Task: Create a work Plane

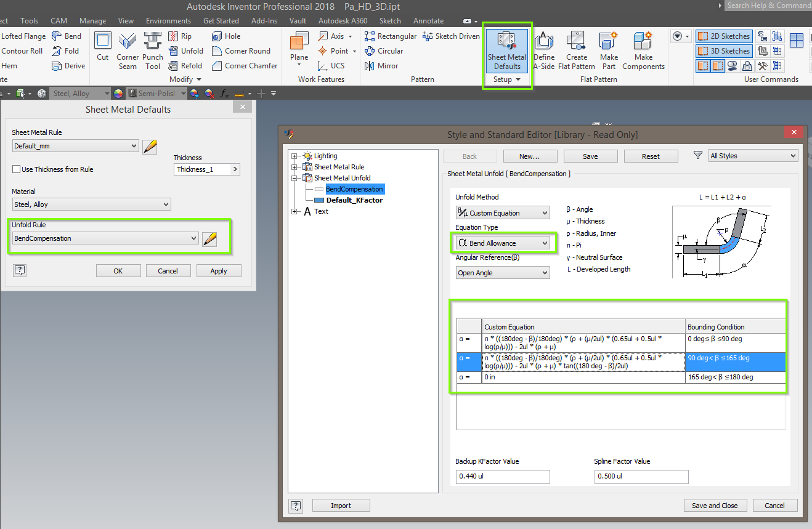Action: [x=299, y=48]
